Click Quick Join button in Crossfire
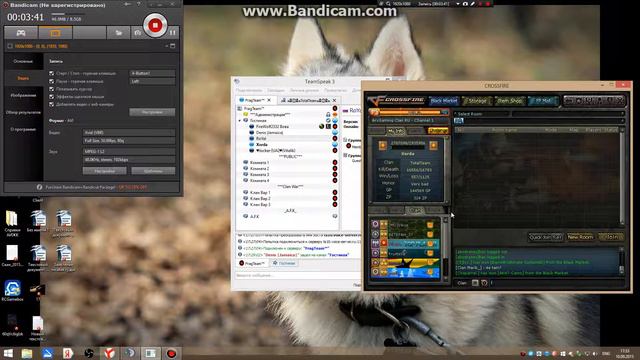 (546, 237)
